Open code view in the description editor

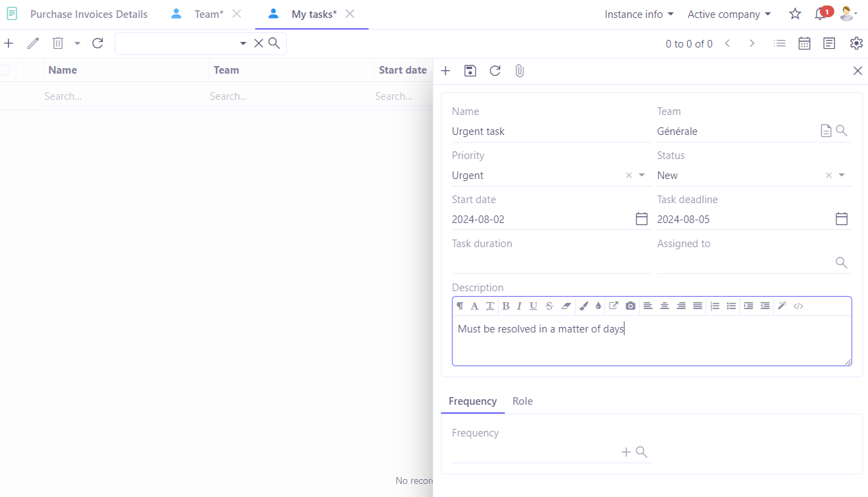tap(799, 306)
